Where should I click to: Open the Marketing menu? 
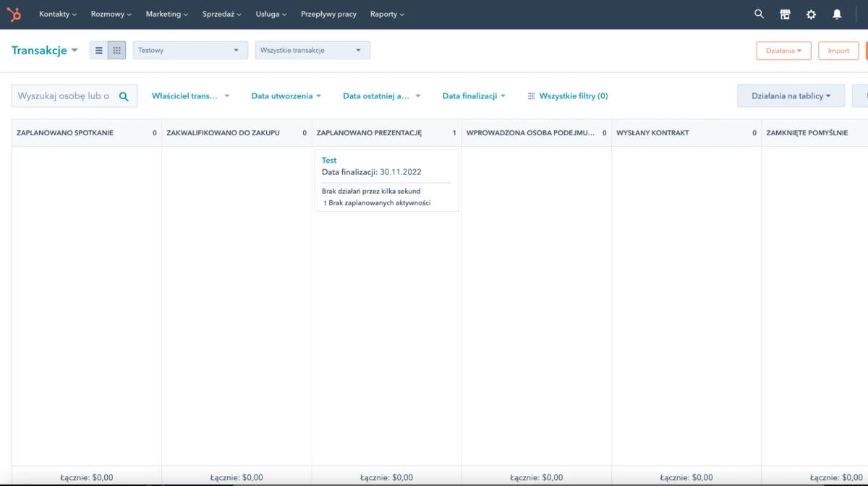(x=166, y=14)
